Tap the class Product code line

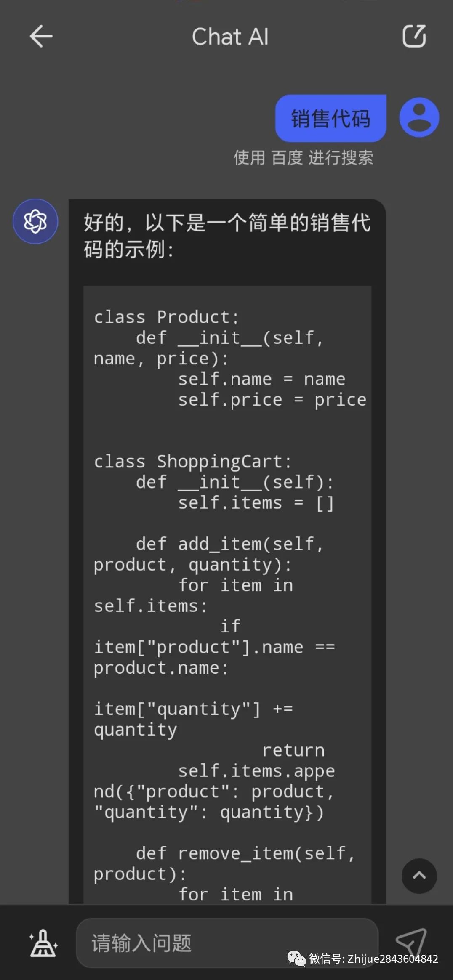[x=166, y=317]
